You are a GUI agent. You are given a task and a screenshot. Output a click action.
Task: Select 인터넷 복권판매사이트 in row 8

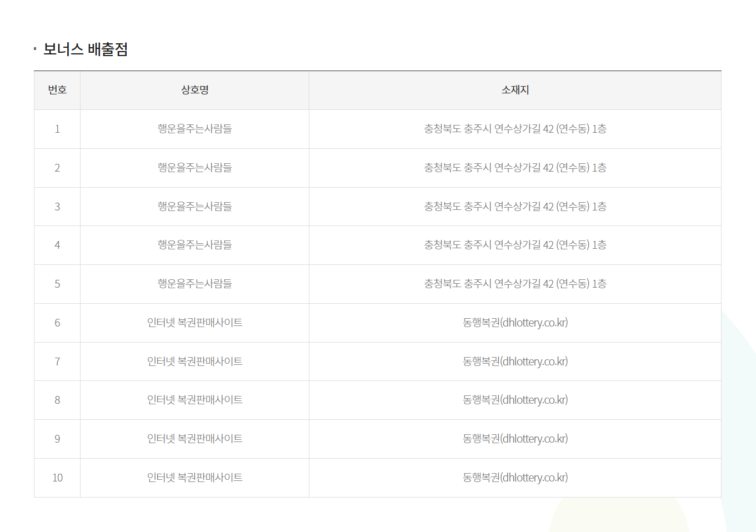[195, 400]
